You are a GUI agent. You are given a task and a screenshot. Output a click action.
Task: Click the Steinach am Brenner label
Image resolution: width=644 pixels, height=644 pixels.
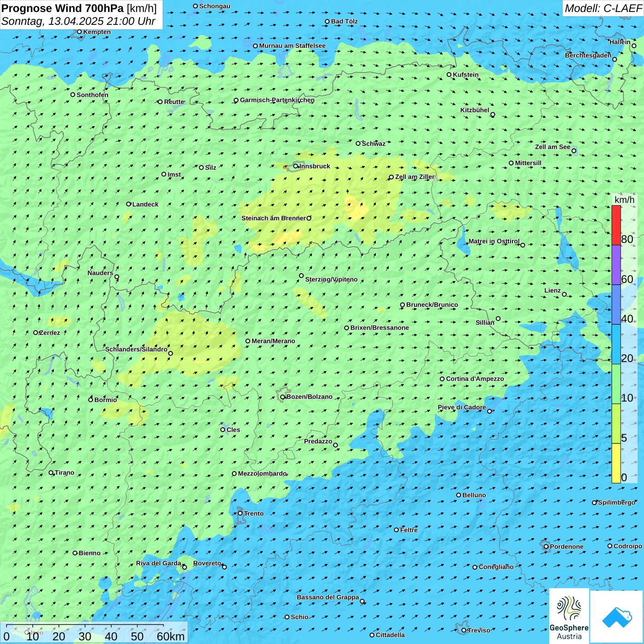click(x=273, y=218)
